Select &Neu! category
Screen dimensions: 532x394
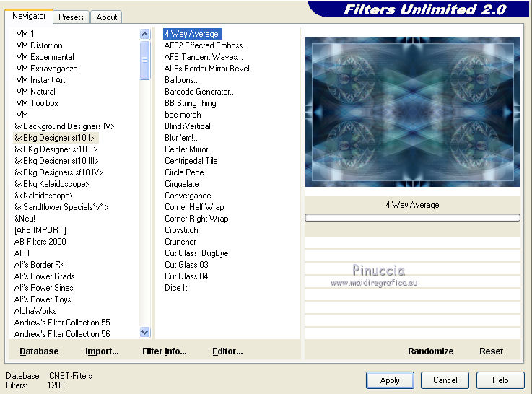[x=25, y=219]
